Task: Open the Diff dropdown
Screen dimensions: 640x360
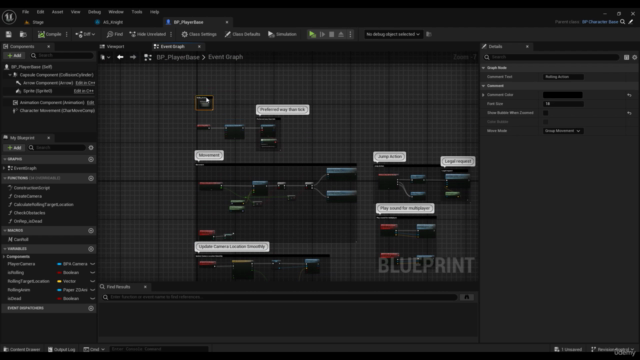Action: point(85,34)
